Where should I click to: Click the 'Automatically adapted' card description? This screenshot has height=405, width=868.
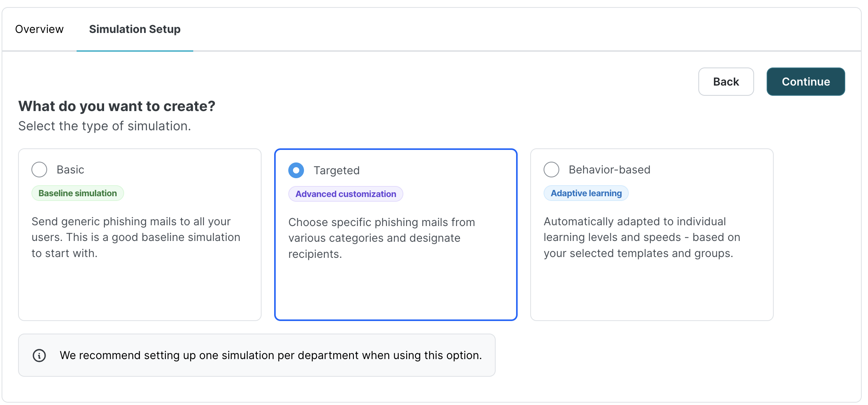[x=642, y=237]
